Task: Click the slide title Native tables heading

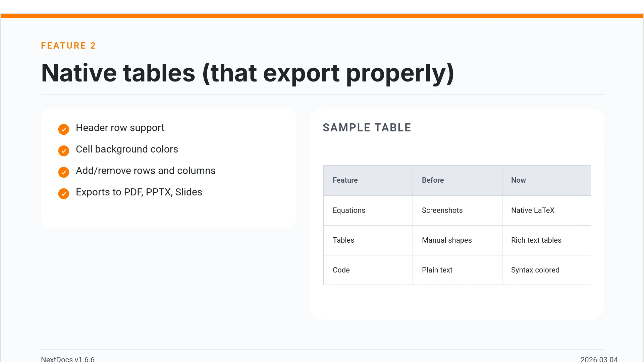Action: click(247, 73)
